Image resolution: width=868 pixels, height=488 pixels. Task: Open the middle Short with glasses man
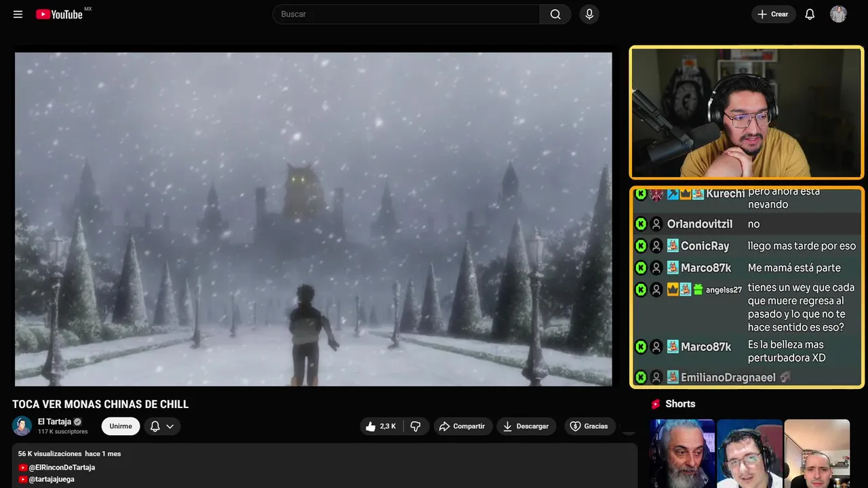[x=749, y=453]
